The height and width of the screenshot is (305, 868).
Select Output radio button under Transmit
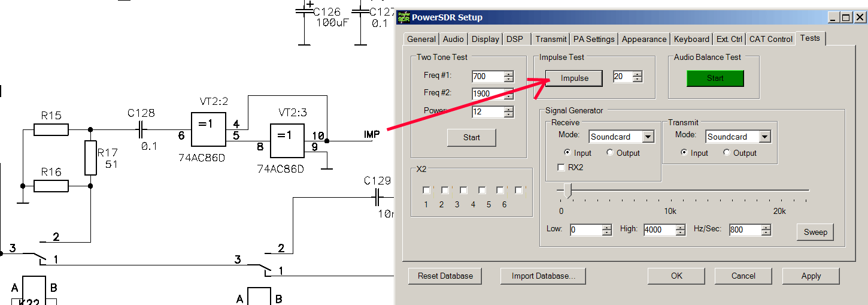tap(727, 153)
